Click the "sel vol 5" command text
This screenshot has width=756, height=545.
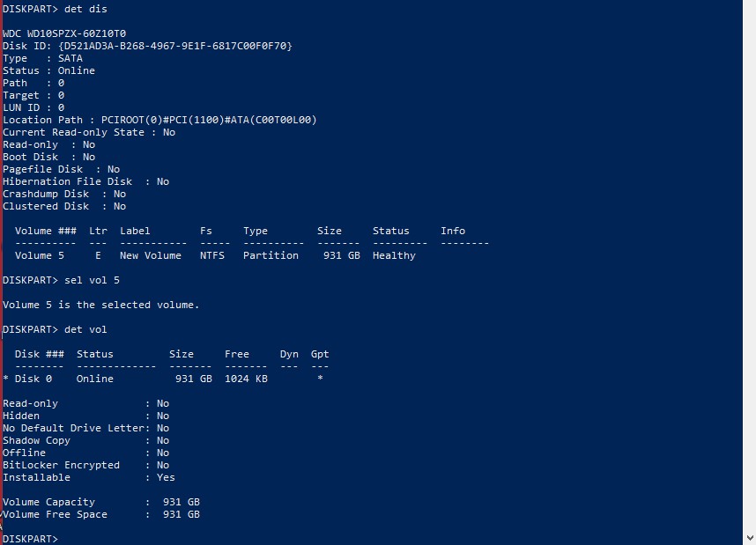[92, 280]
